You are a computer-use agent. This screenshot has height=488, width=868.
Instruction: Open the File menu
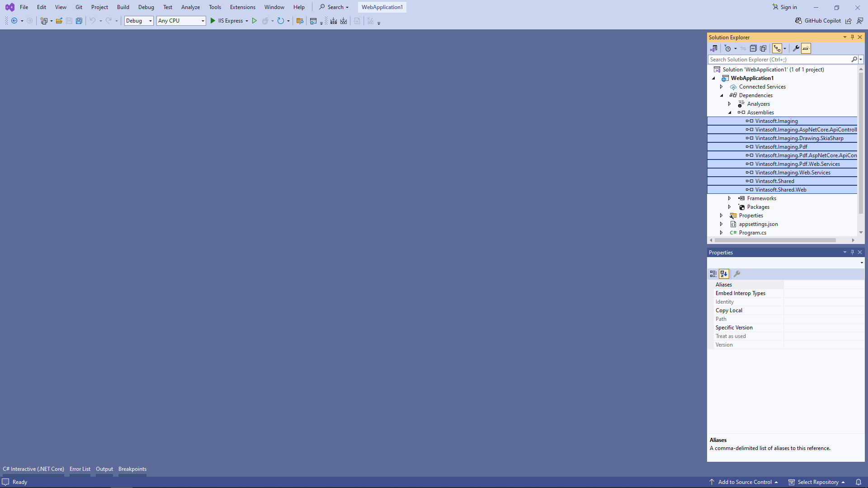(x=24, y=7)
